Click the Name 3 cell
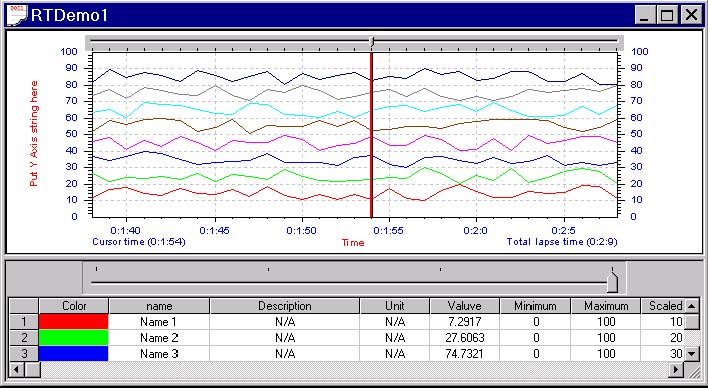 pyautogui.click(x=159, y=353)
